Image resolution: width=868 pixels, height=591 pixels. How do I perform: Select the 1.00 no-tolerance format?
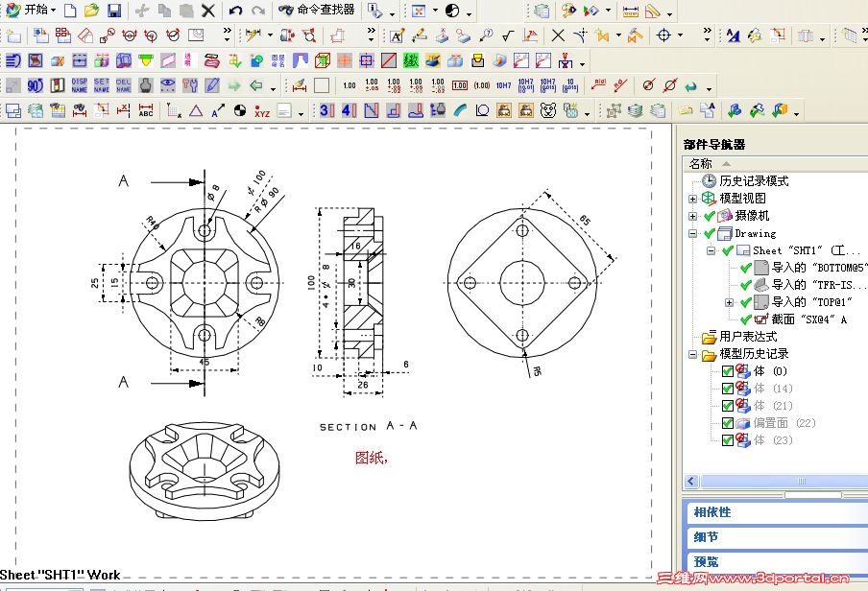click(x=350, y=85)
